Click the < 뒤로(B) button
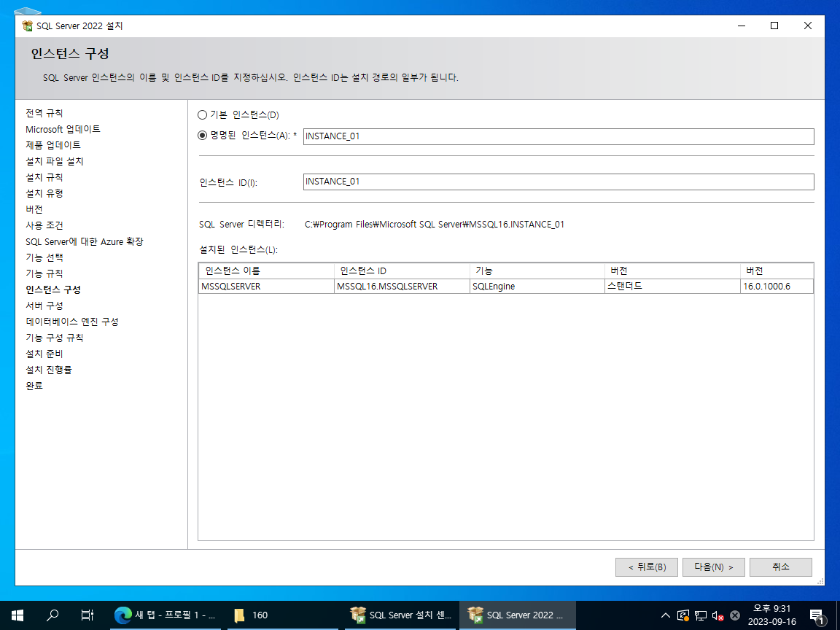The height and width of the screenshot is (630, 840). point(647,567)
